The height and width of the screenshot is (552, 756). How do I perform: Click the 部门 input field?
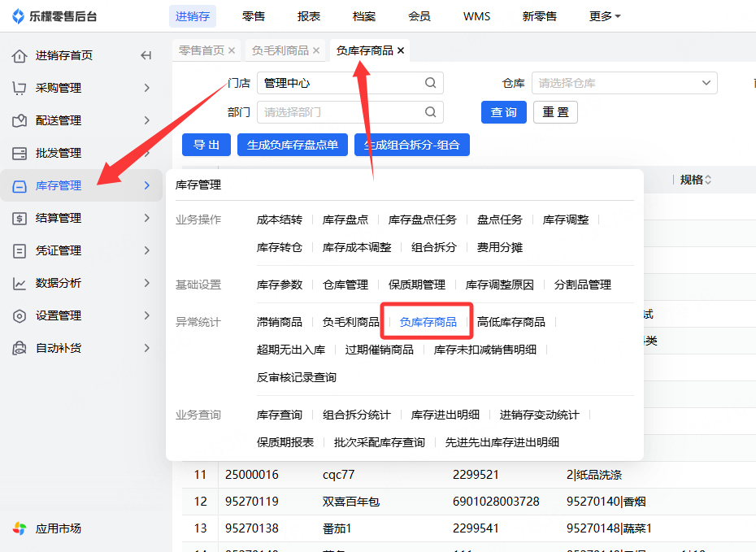341,112
